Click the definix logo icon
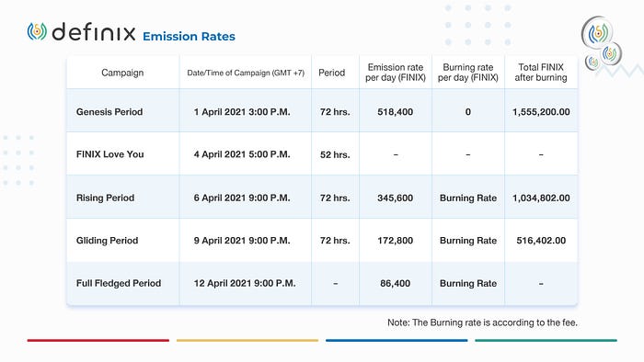644x362 pixels. click(37, 31)
